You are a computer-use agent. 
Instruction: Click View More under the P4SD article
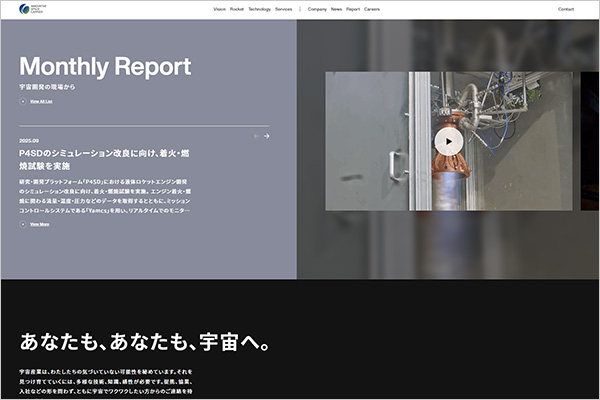coord(39,225)
